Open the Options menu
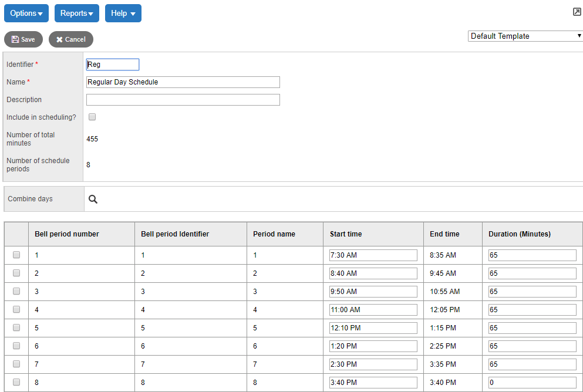The image size is (583, 392). [26, 13]
